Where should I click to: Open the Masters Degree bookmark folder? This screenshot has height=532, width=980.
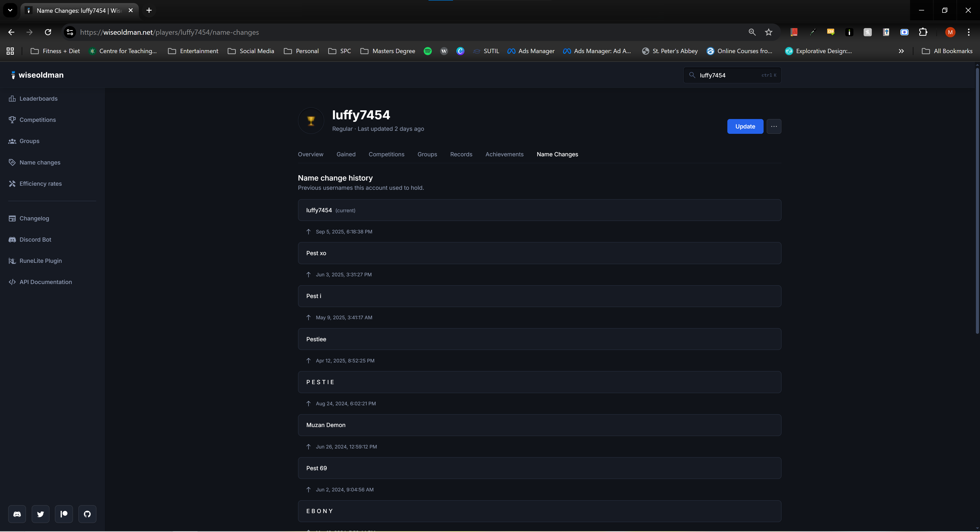(387, 51)
